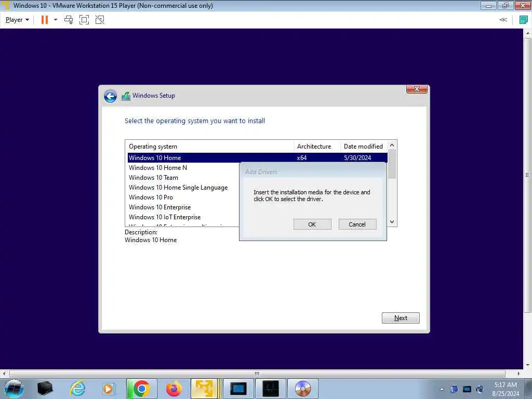The image size is (532, 399).
Task: Open Internet Explorer from taskbar
Action: 78,389
